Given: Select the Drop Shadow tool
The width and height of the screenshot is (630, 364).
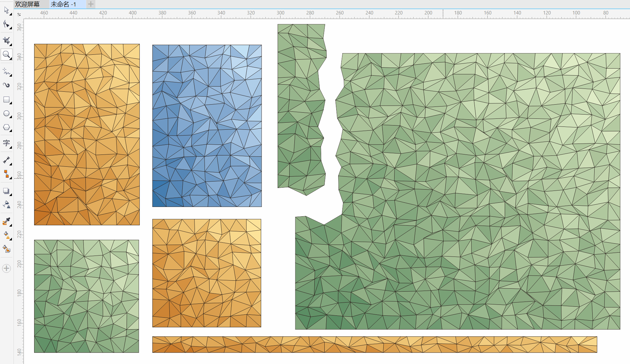Looking at the screenshot, I should 6,191.
